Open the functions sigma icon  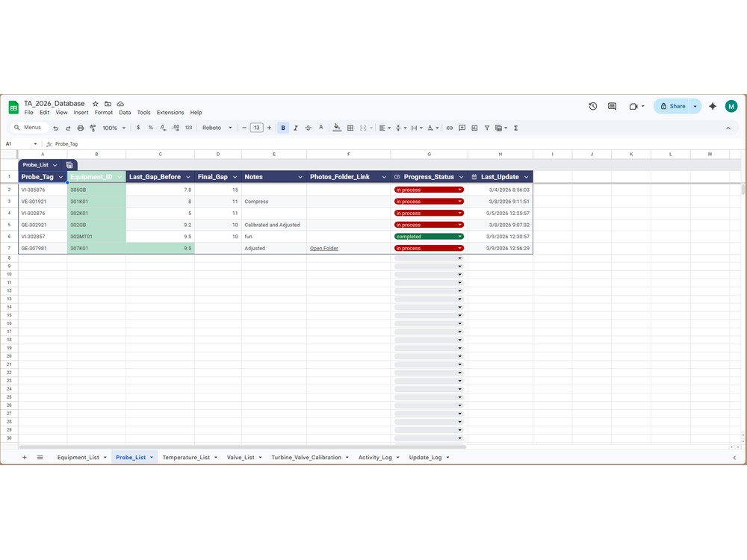[516, 128]
